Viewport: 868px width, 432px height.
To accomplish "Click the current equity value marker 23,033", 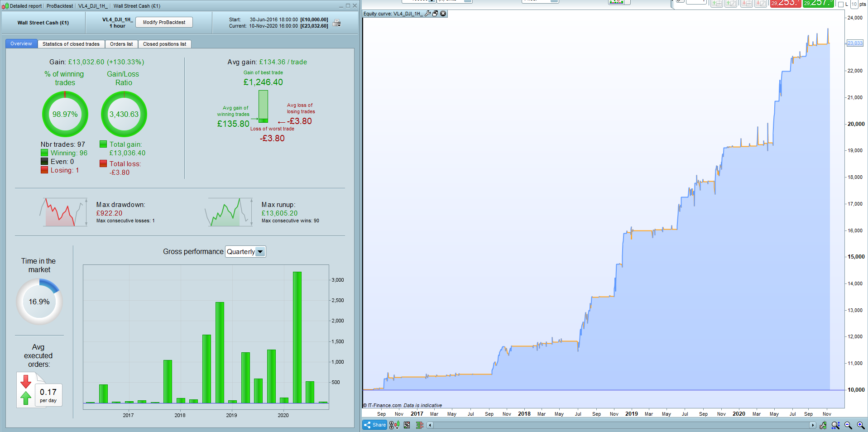I will (x=855, y=43).
